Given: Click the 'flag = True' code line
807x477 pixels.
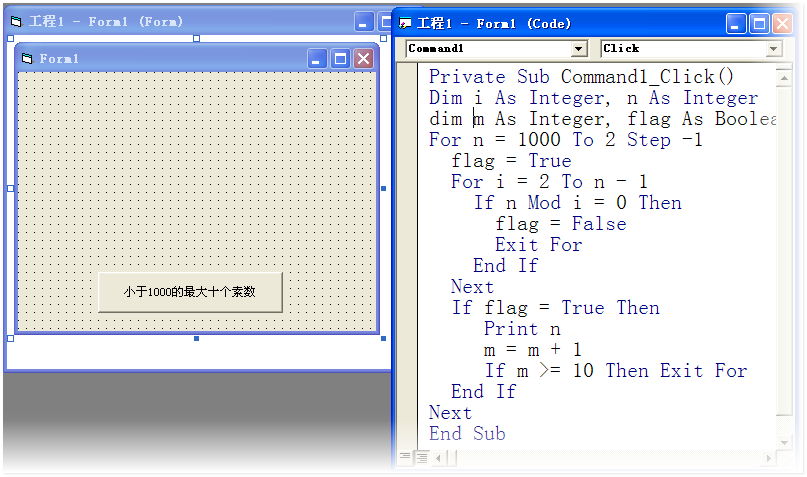Looking at the screenshot, I should [511, 161].
